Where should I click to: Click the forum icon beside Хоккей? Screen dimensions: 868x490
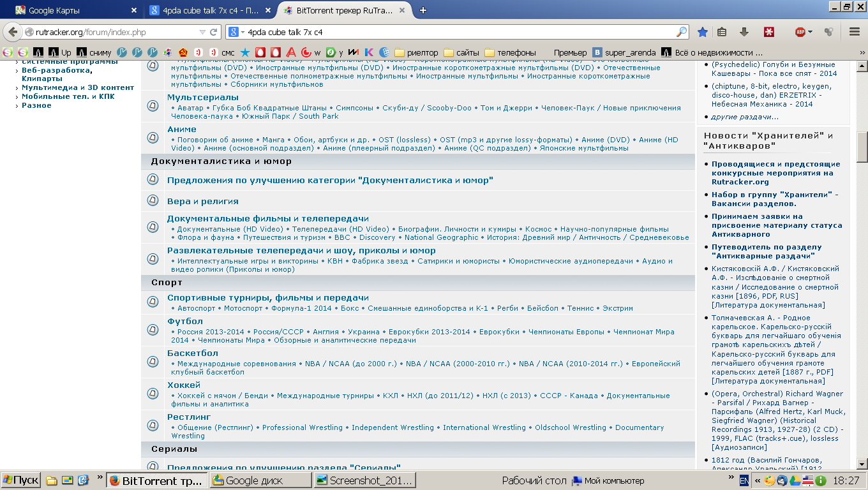[153, 394]
